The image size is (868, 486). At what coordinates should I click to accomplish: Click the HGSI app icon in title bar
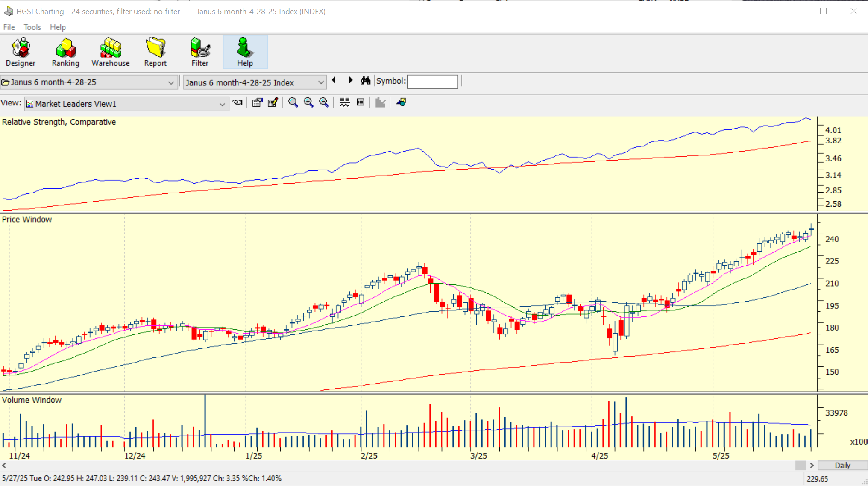click(8, 11)
